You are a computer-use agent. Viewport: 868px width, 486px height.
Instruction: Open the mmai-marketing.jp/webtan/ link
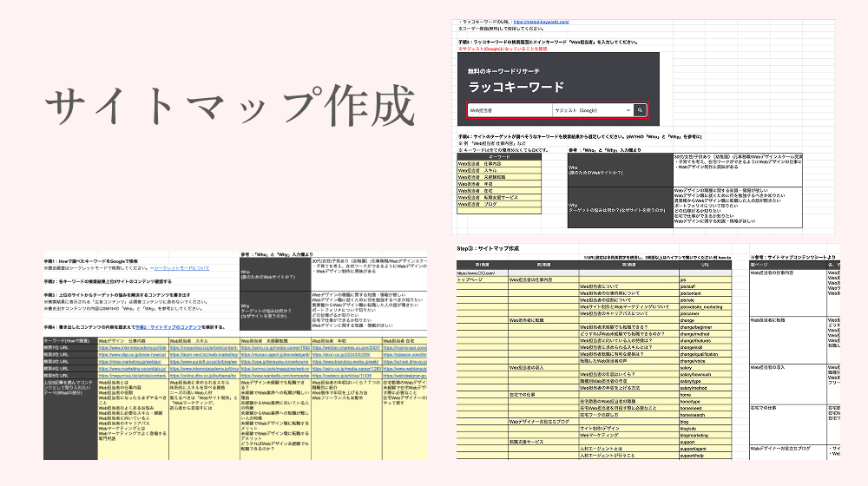[130, 361]
